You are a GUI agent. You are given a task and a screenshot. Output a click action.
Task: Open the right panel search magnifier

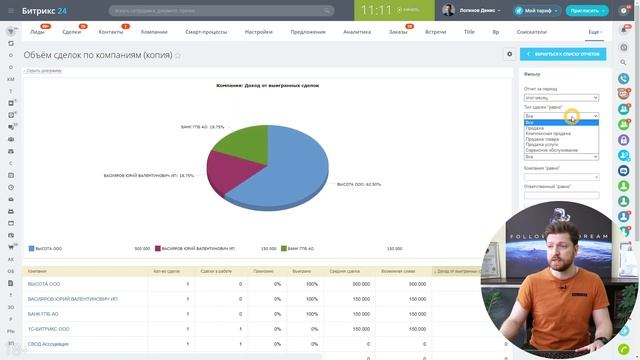(x=623, y=62)
